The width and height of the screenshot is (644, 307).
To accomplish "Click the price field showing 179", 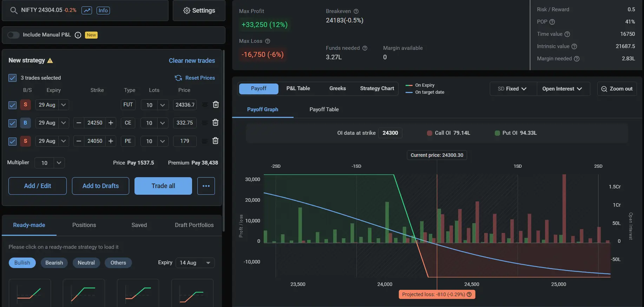I will pos(185,141).
